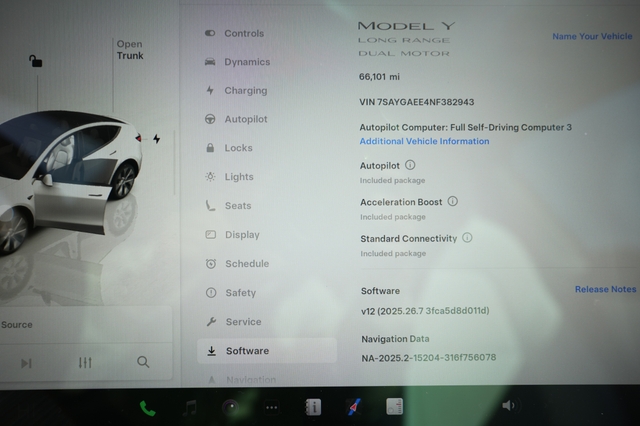The image size is (640, 426).
Task: Tap the VIN 7SAYGAEE4NF382943 text
Action: (x=417, y=102)
